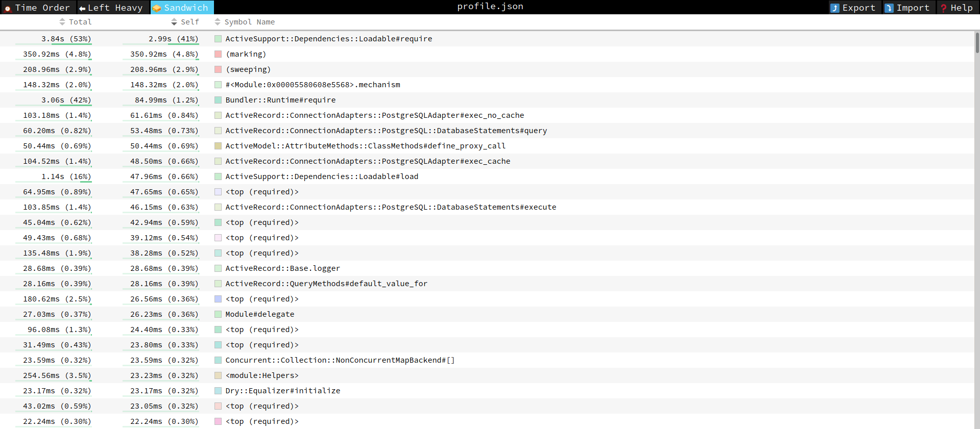Sort by the Self column arrows
This screenshot has height=429, width=980.
pyautogui.click(x=174, y=22)
